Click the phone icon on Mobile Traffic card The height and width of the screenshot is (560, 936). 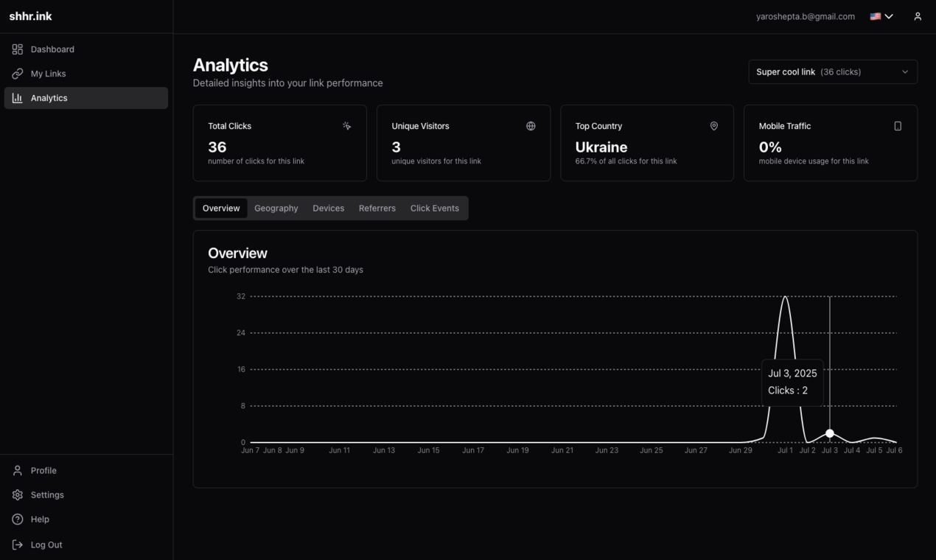tap(898, 126)
